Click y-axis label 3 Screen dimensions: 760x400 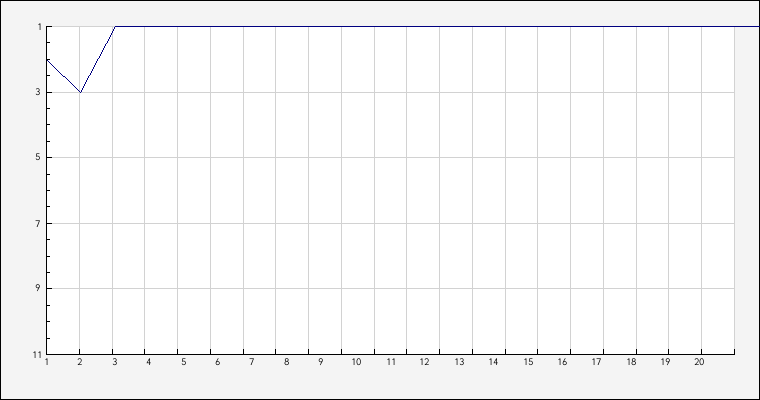tap(38, 92)
